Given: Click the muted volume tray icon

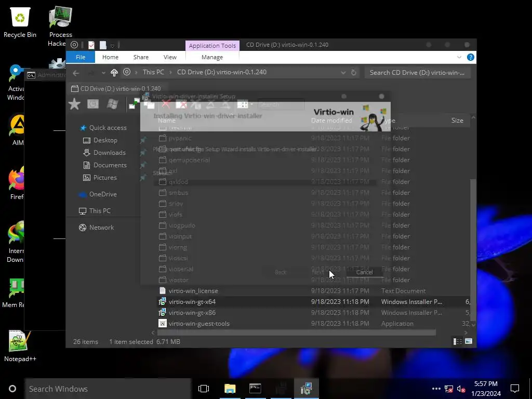Looking at the screenshot, I should [x=461, y=389].
